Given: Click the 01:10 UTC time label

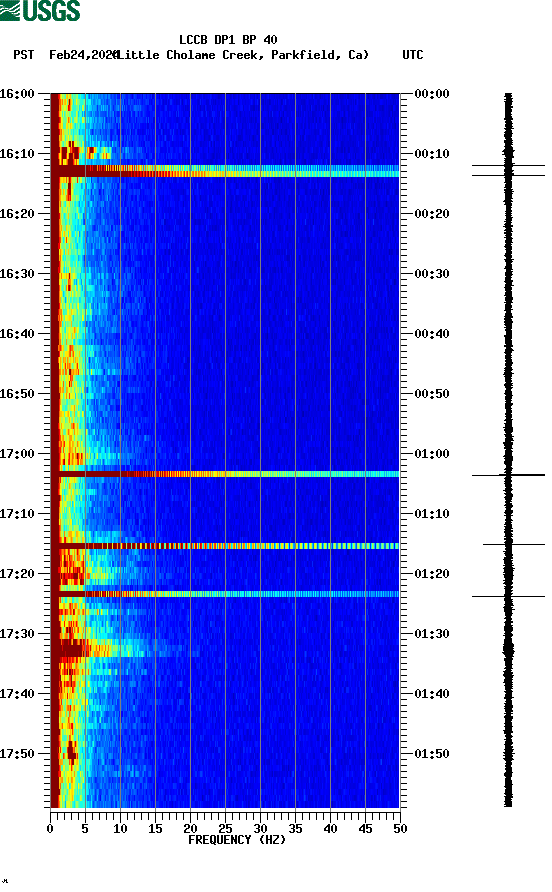Looking at the screenshot, I should click(x=432, y=514).
